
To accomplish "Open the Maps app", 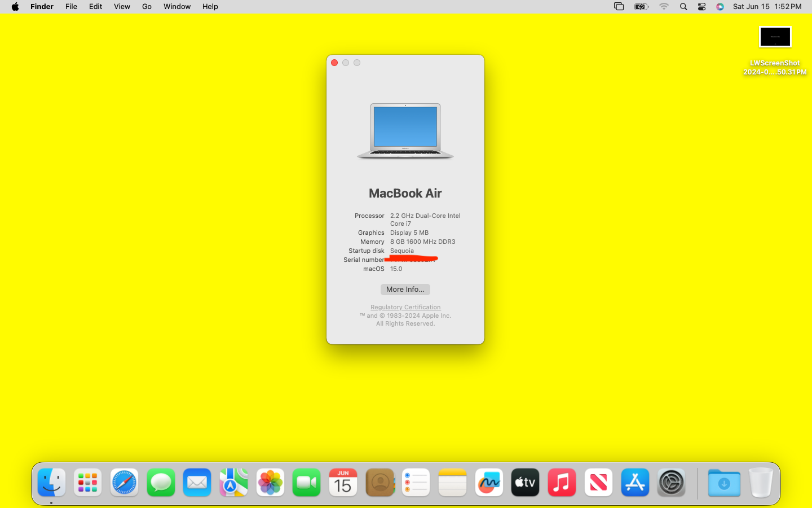I will (233, 483).
